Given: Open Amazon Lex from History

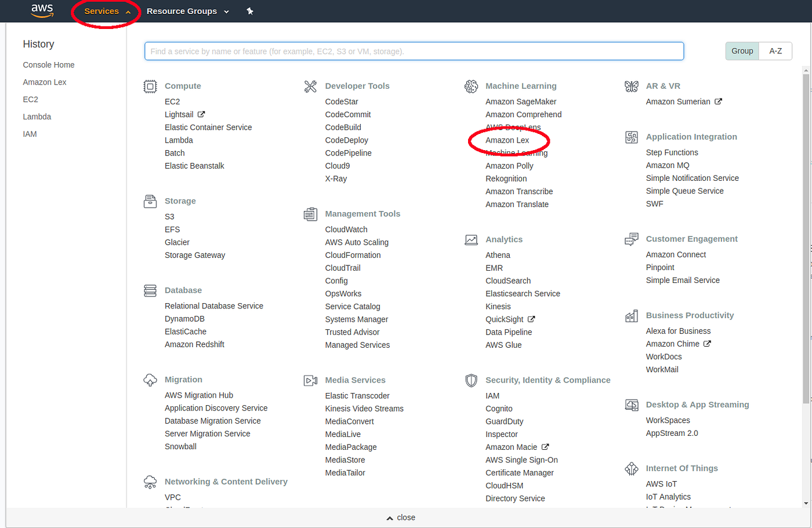Looking at the screenshot, I should coord(45,82).
